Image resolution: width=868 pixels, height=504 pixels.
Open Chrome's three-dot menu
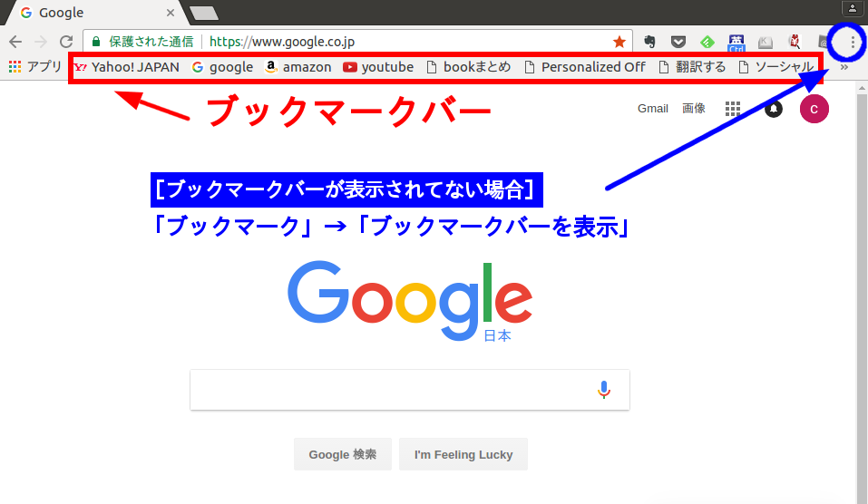(853, 42)
